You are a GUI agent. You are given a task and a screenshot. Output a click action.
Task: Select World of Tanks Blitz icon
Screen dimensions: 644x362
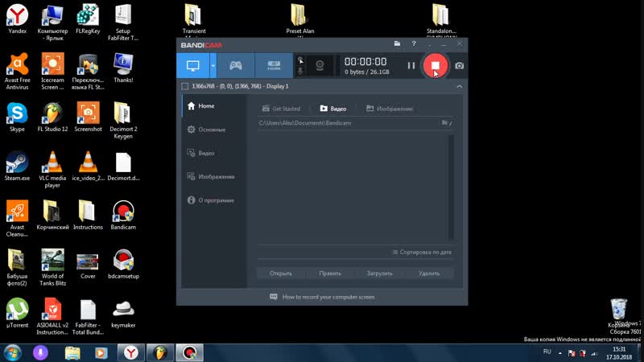(x=52, y=268)
